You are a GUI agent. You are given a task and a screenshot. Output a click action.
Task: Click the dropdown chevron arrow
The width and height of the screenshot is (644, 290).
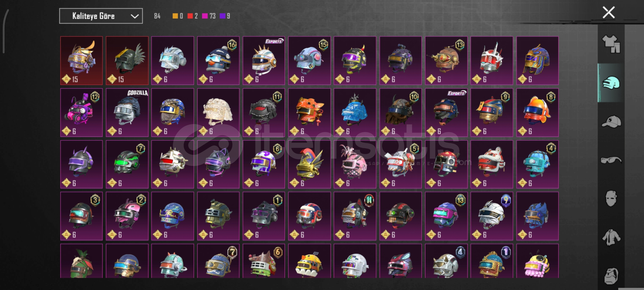[134, 16]
